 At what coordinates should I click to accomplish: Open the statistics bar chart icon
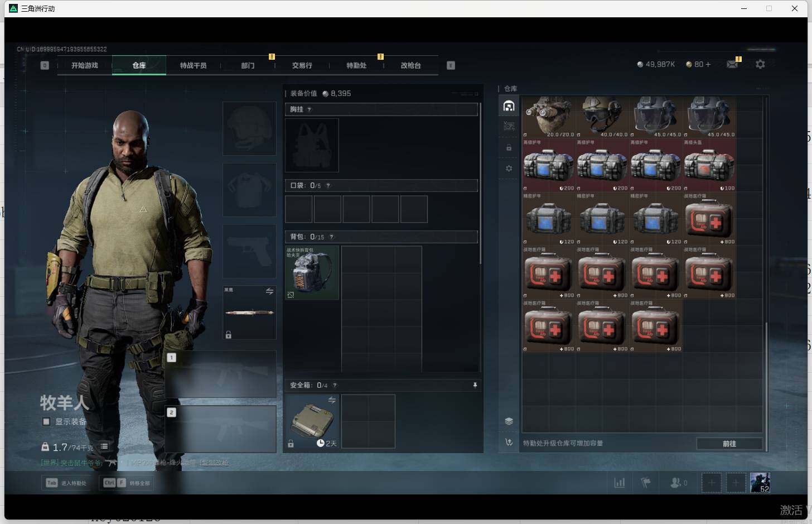[620, 483]
